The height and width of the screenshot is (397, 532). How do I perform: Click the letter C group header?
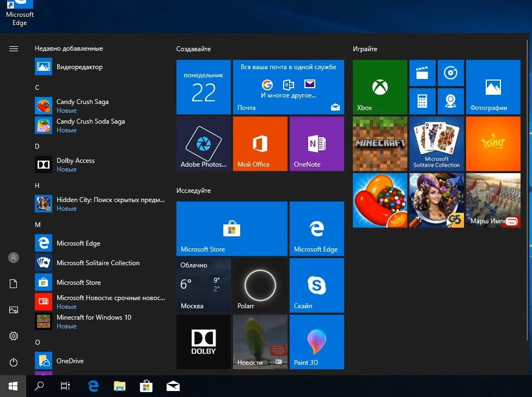(37, 88)
